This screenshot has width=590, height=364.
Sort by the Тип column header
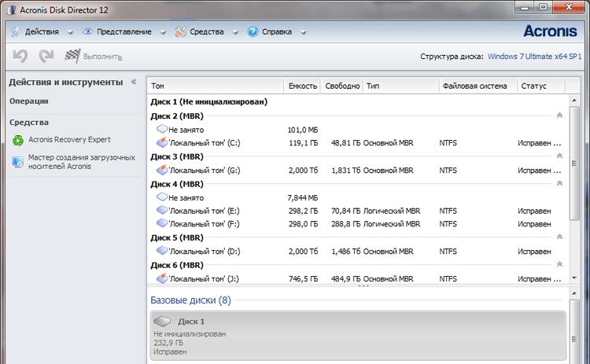tap(401, 86)
